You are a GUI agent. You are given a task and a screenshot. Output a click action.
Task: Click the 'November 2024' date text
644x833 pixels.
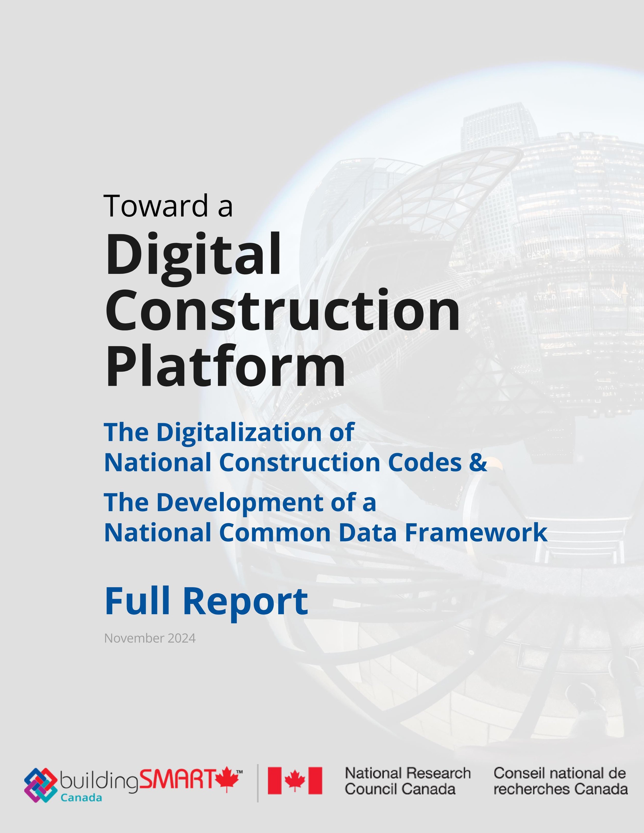[x=150, y=638]
